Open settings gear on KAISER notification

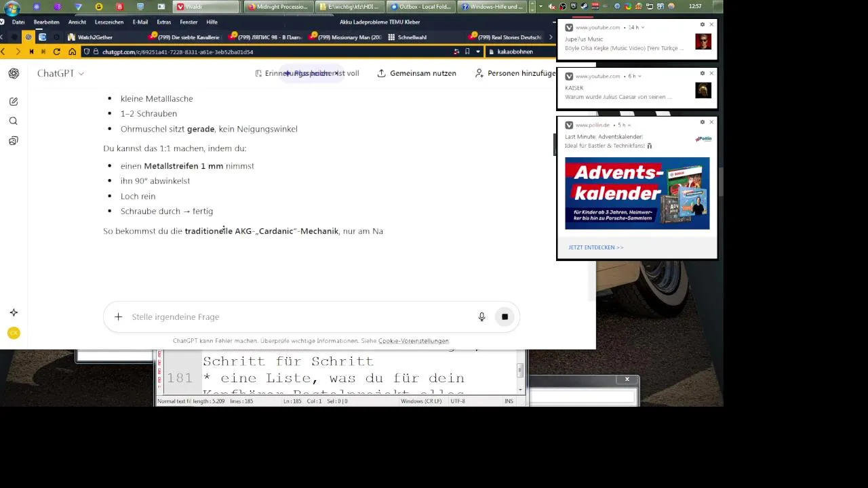click(703, 73)
